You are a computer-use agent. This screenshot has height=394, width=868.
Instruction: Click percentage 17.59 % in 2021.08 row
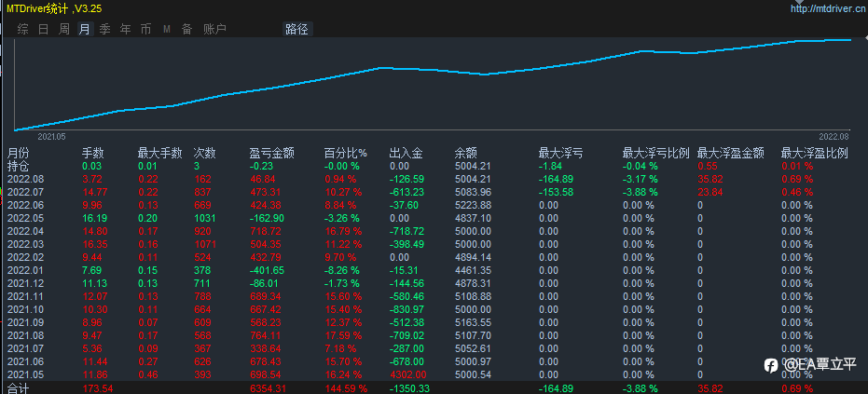point(343,335)
